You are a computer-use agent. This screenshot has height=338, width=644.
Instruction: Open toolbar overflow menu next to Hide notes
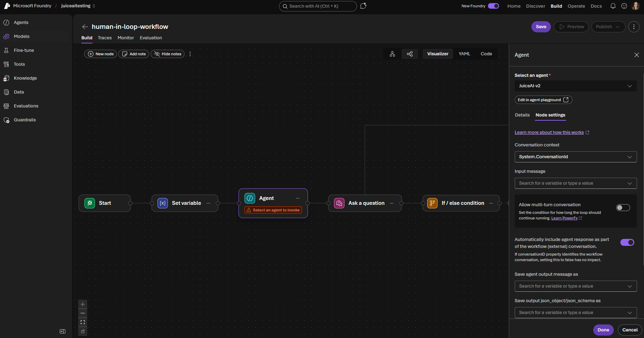tap(190, 54)
